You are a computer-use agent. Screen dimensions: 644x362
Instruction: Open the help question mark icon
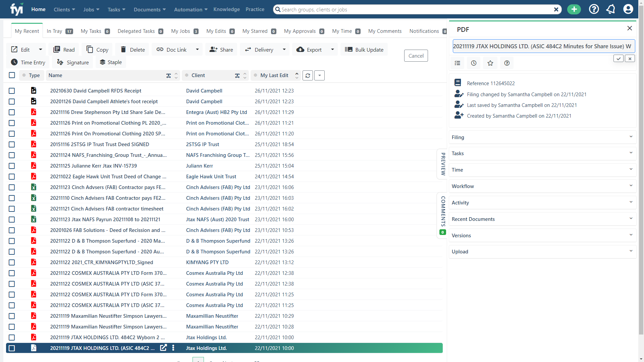[594, 9]
